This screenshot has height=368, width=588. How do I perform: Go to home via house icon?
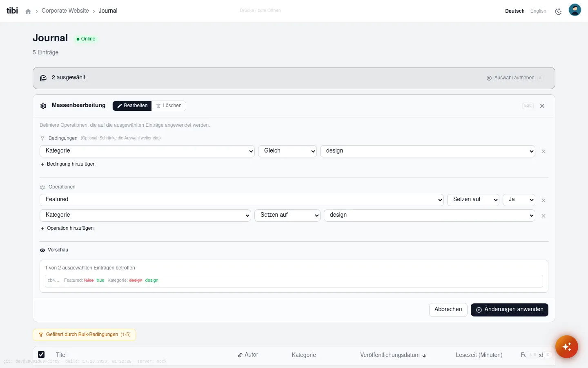(x=28, y=11)
